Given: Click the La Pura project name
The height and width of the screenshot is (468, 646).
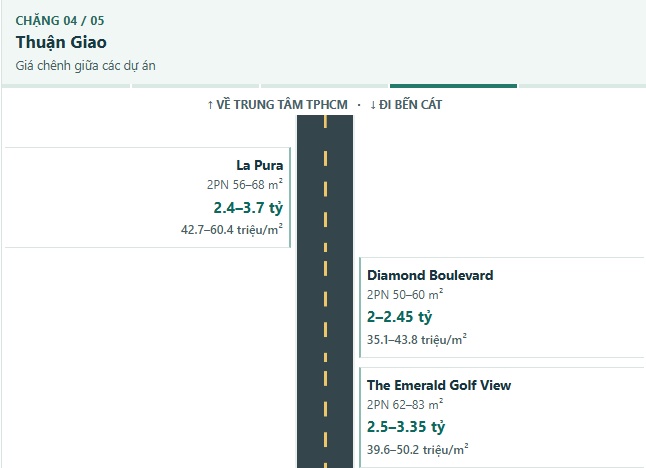Looking at the screenshot, I should tap(260, 165).
